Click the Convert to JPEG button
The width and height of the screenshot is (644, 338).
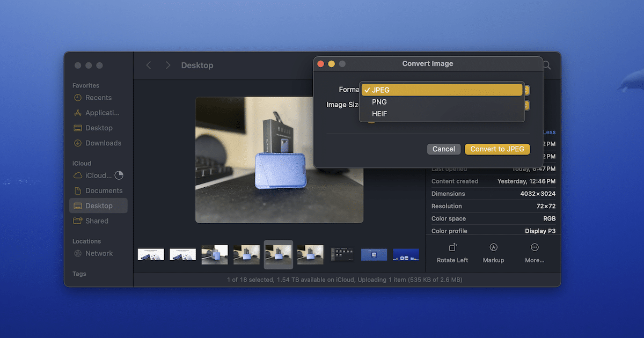click(x=497, y=149)
